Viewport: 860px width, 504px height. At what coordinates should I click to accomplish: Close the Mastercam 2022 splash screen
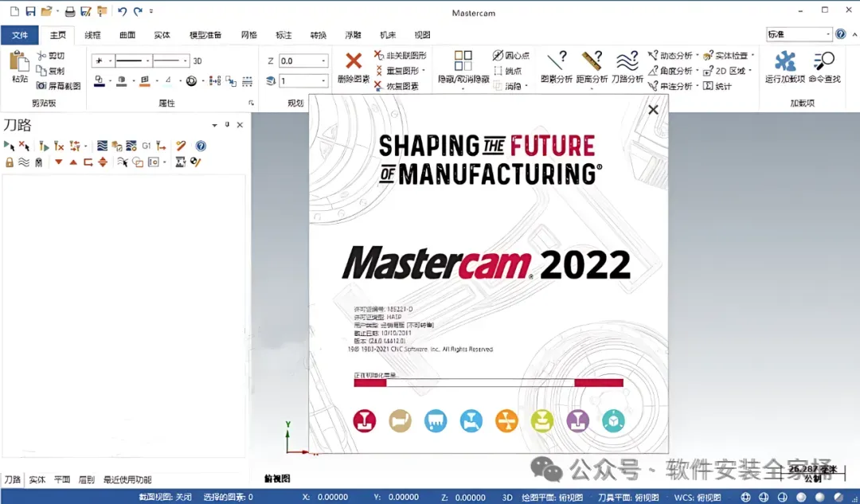coord(653,110)
